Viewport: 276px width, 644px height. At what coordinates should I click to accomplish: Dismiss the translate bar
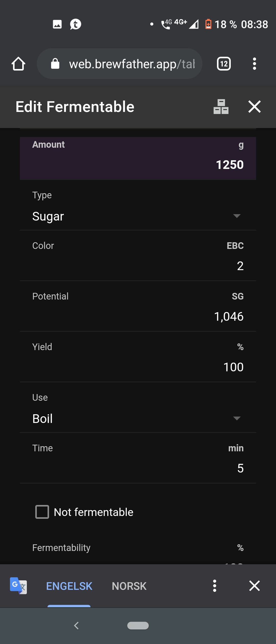point(255,585)
